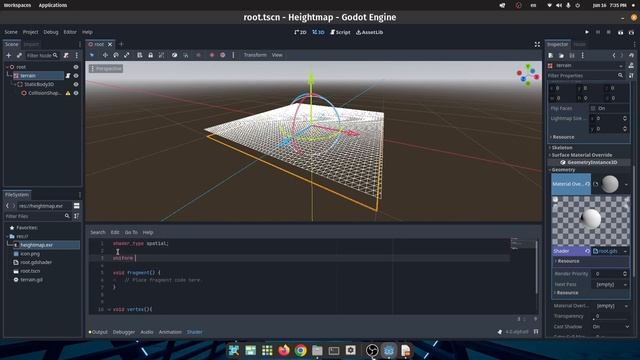Open the Perspective view menu

tap(106, 69)
